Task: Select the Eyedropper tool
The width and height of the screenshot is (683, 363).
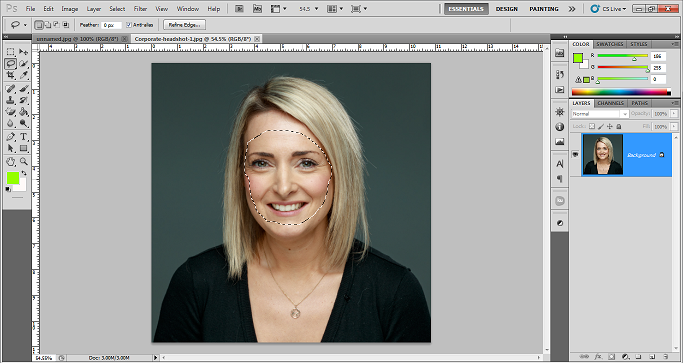Action: 24,75
